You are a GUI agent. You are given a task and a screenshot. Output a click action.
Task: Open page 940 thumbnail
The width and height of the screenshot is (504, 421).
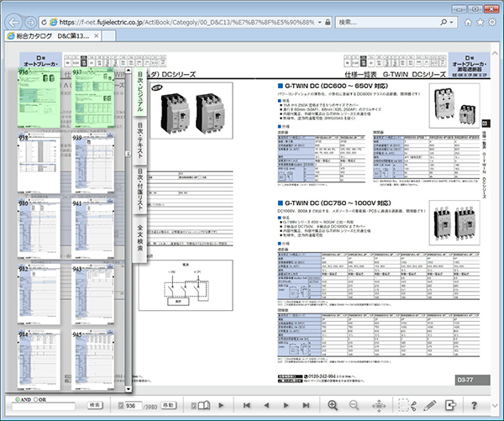point(39,229)
